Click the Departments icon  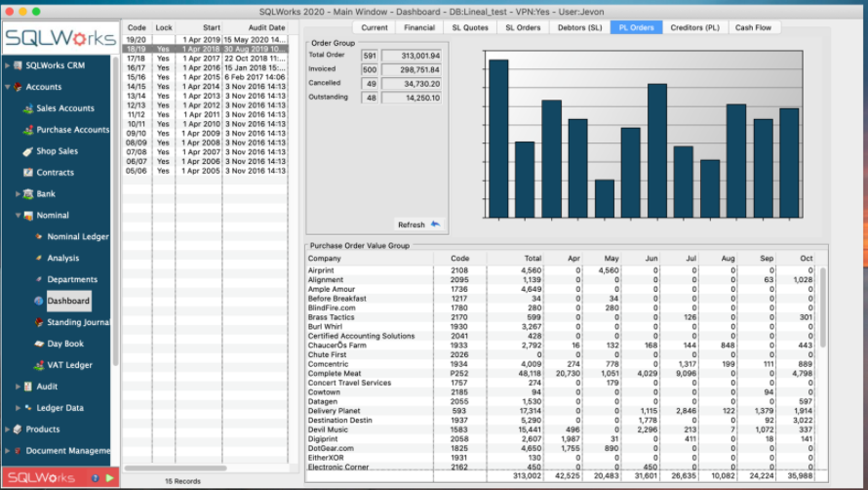point(39,279)
